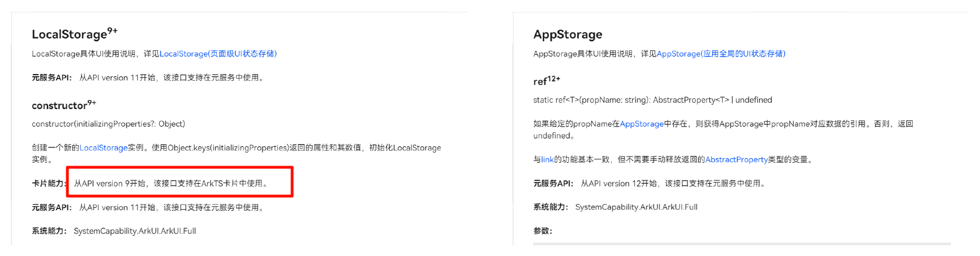Click SystemCapability.ArkUI.ArkUI.Full in the AppStorage panel
980x256 pixels.
click(636, 207)
